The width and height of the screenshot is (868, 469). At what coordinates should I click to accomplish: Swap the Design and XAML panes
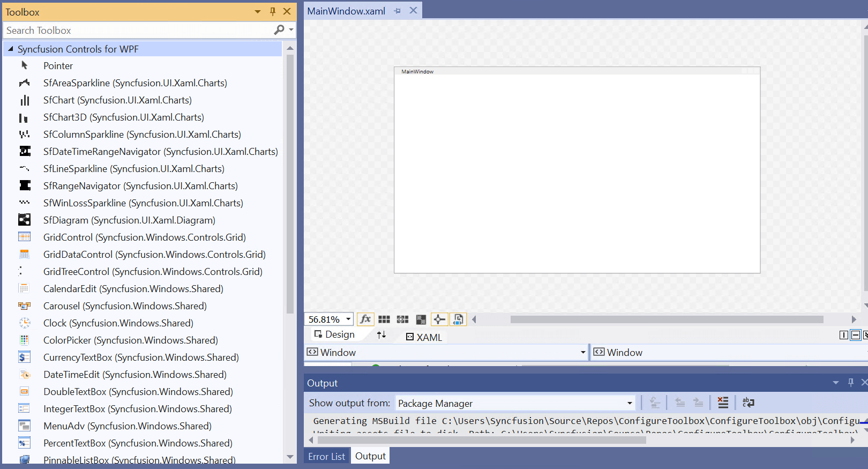381,334
